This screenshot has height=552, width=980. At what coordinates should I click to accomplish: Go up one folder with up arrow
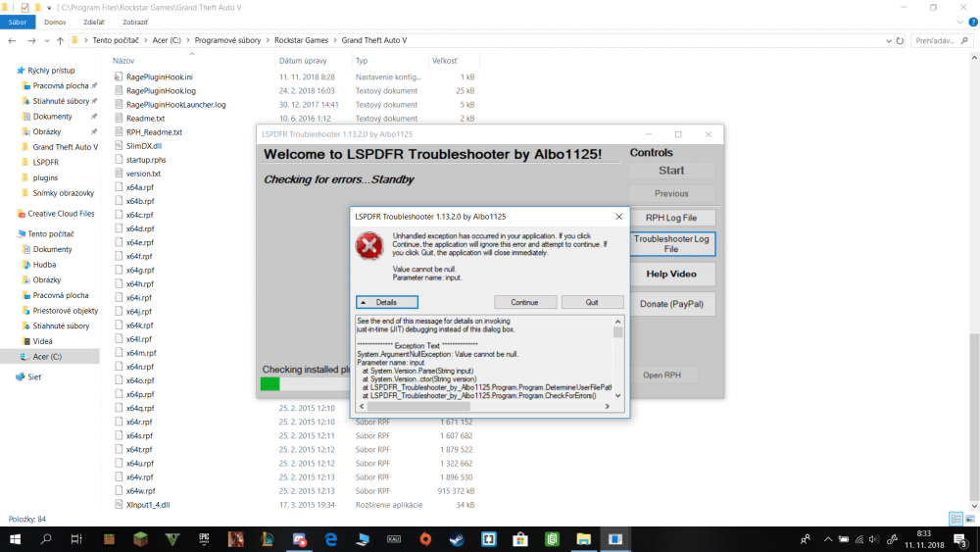click(60, 40)
